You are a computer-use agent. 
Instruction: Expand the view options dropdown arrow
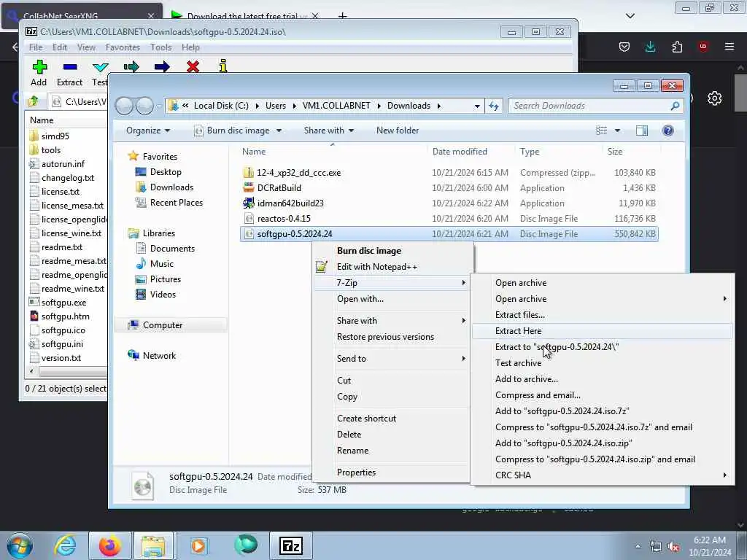coord(617,131)
